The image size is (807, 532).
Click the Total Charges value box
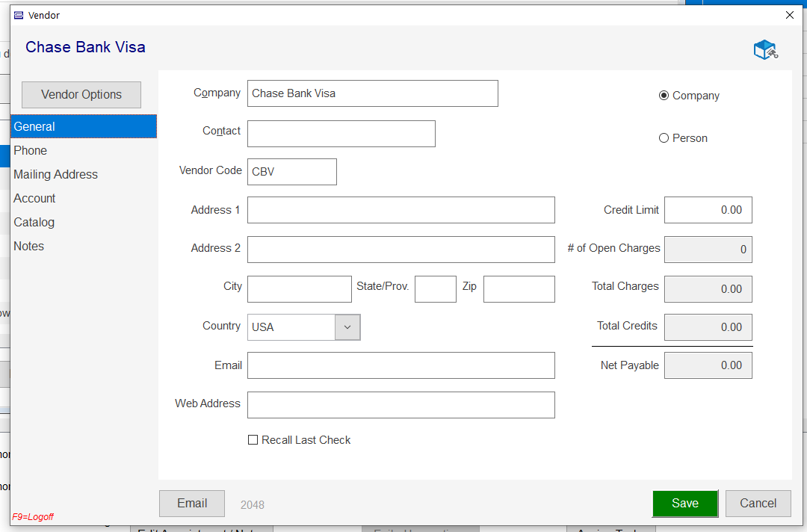708,289
